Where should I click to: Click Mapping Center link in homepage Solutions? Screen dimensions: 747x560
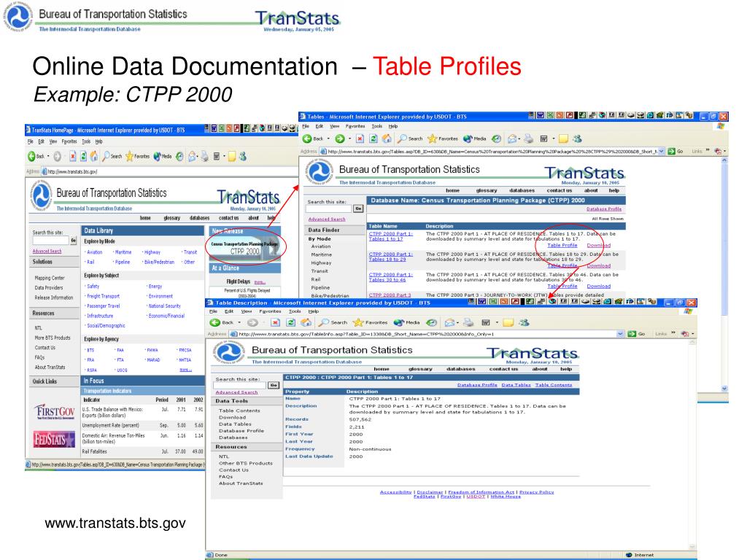pos(50,278)
